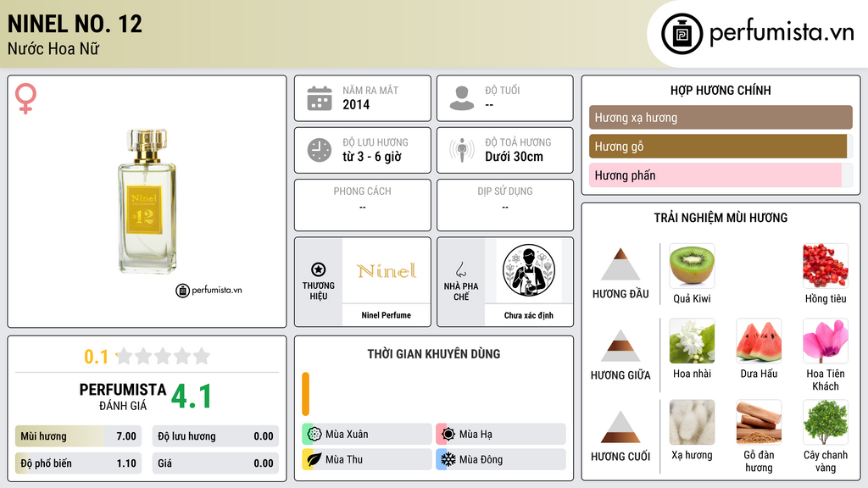Screen dimensions: 868x488
Task: Click the yellow 0.1 user rating
Action: click(x=96, y=357)
